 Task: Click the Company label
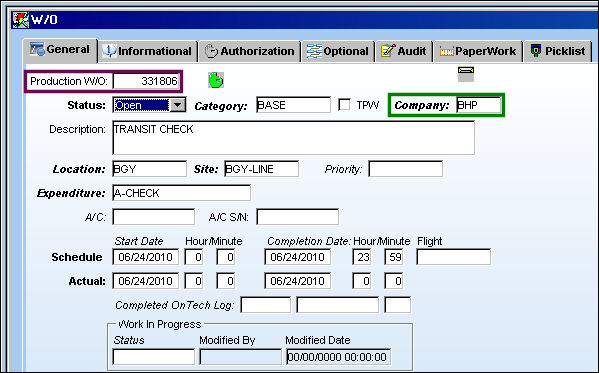422,105
